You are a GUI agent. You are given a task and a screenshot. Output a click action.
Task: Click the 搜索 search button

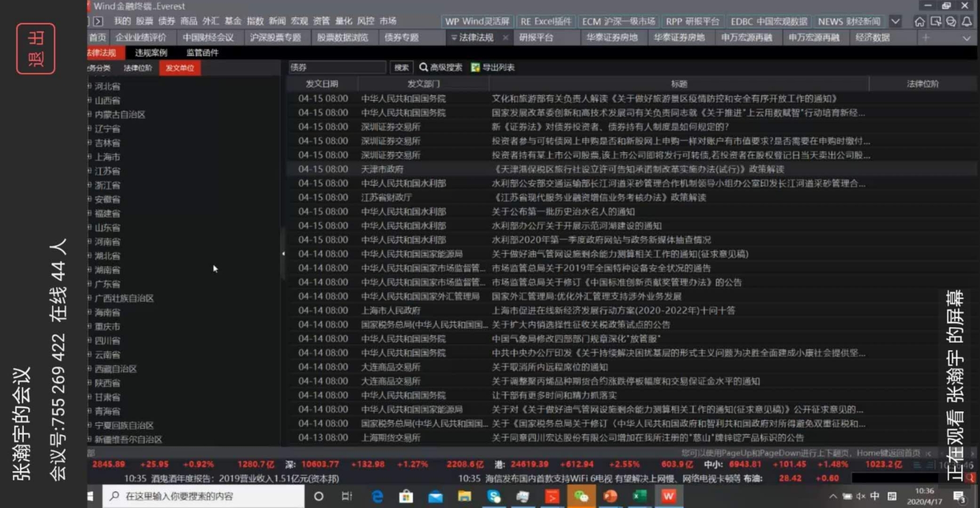tap(401, 67)
